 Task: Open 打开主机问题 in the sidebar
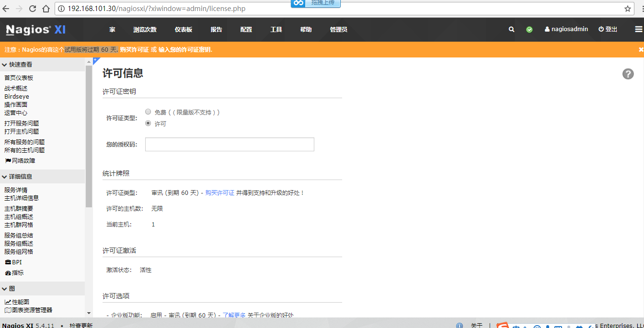tap(22, 132)
